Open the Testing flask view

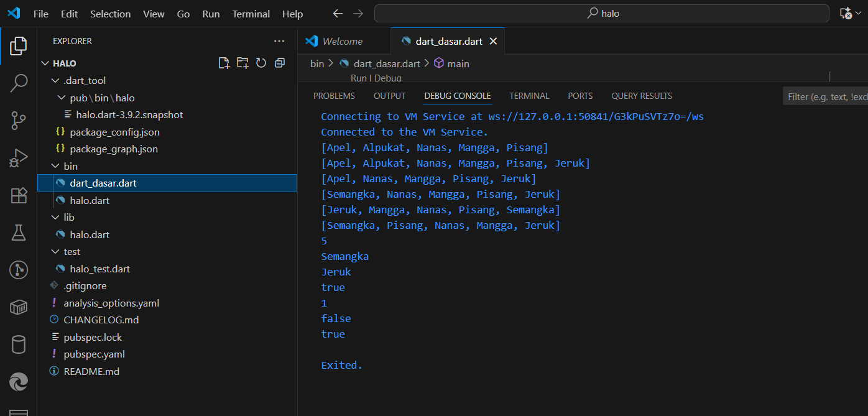[x=19, y=233]
